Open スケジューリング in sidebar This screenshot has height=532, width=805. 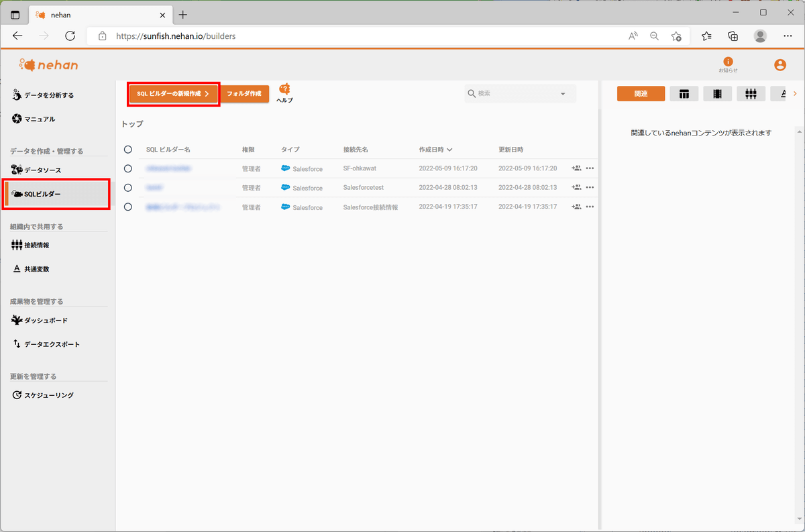coord(43,395)
